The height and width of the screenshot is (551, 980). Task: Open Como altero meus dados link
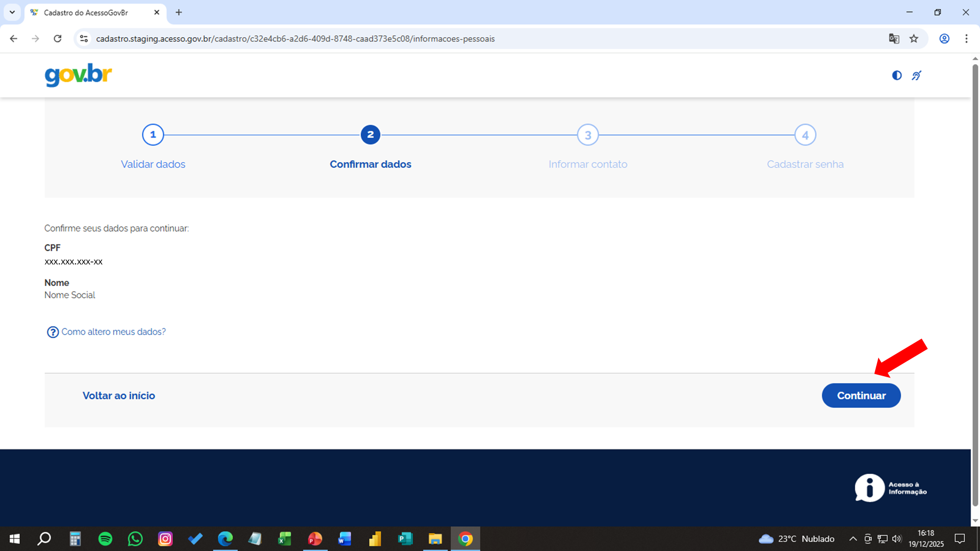click(113, 332)
